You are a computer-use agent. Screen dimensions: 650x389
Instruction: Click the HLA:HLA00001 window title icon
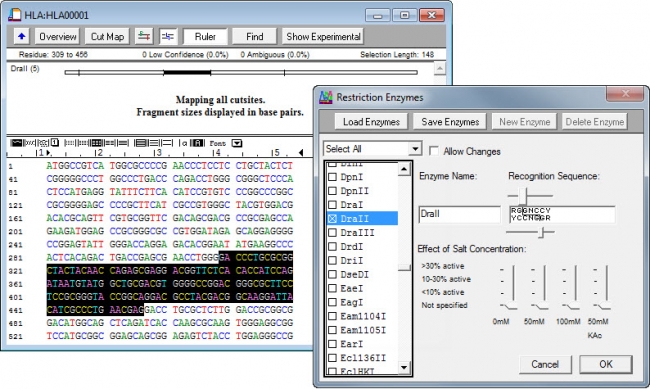(x=15, y=15)
